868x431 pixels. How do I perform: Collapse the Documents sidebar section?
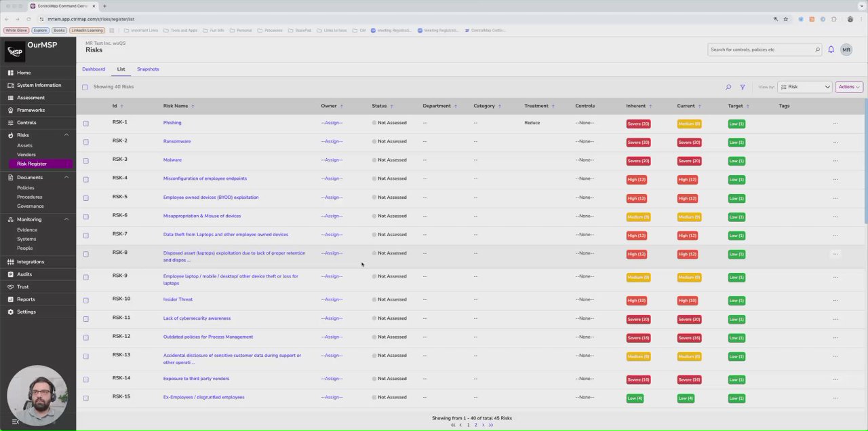click(66, 177)
